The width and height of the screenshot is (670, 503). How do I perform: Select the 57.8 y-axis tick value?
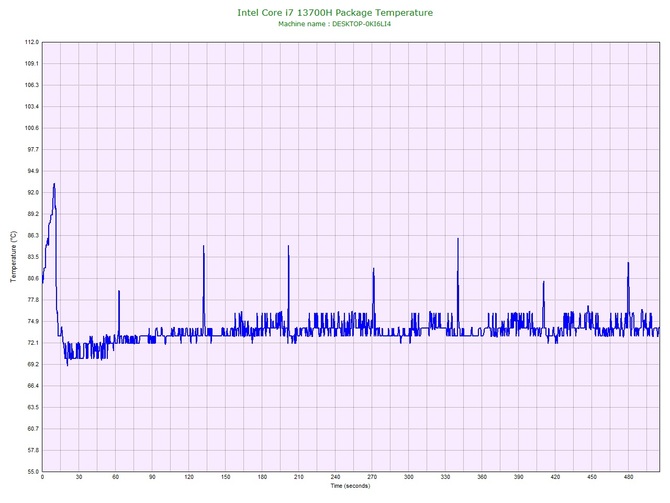pos(33,450)
